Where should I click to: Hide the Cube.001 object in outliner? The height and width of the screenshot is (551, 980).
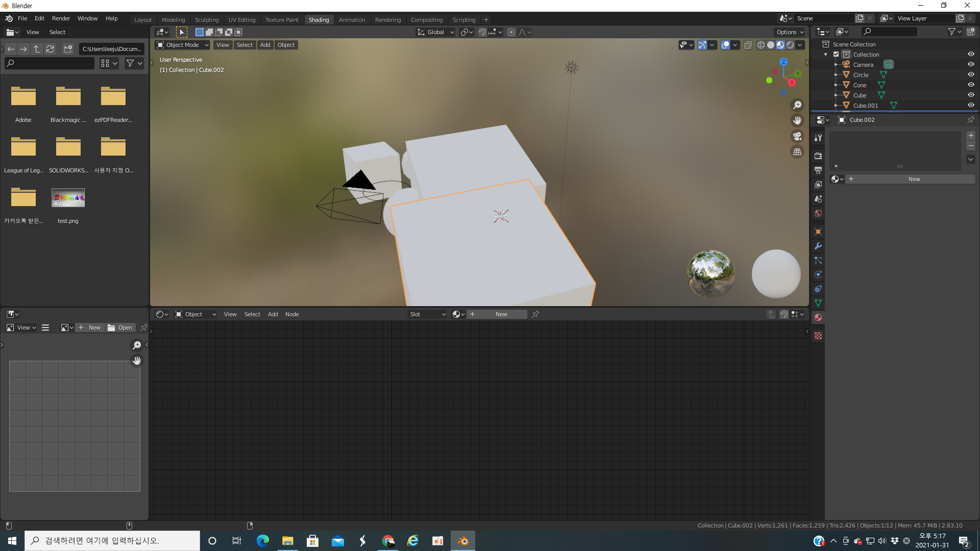pyautogui.click(x=971, y=106)
